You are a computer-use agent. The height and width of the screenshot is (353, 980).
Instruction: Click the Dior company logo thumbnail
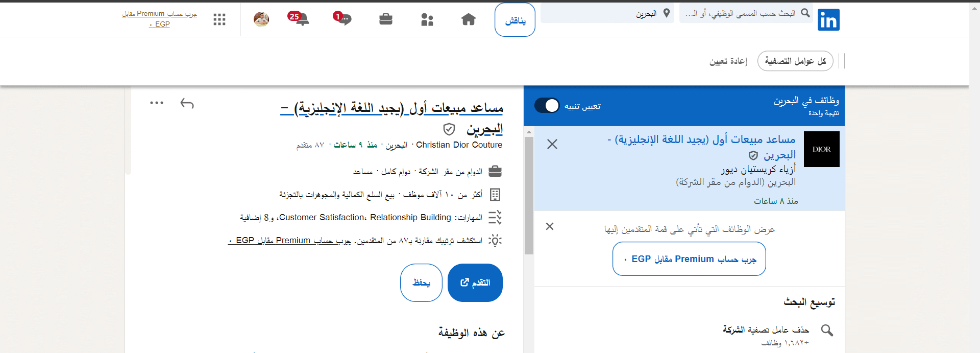coord(822,149)
